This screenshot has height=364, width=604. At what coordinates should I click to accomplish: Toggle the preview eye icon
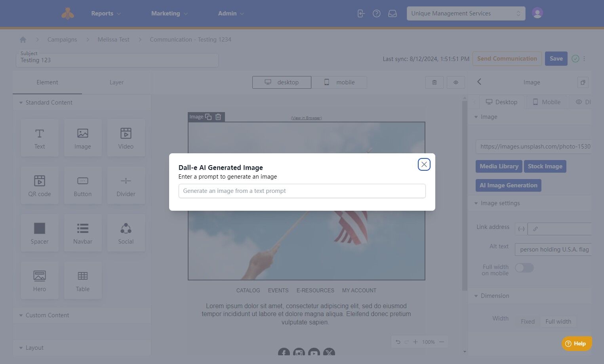(x=456, y=82)
